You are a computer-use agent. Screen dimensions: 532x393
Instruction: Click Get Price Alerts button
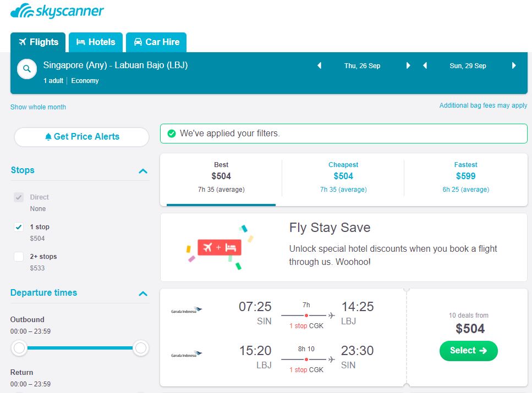click(81, 137)
